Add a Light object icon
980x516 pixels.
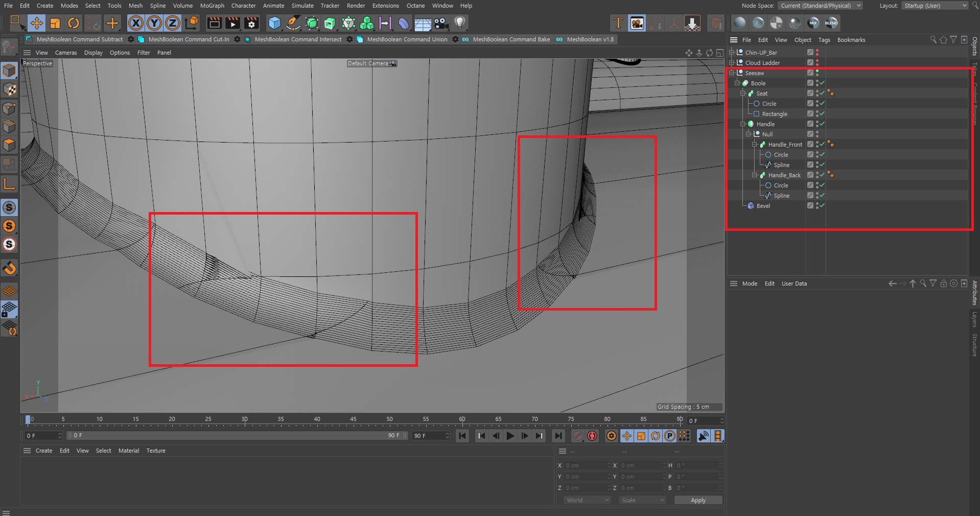tap(460, 23)
